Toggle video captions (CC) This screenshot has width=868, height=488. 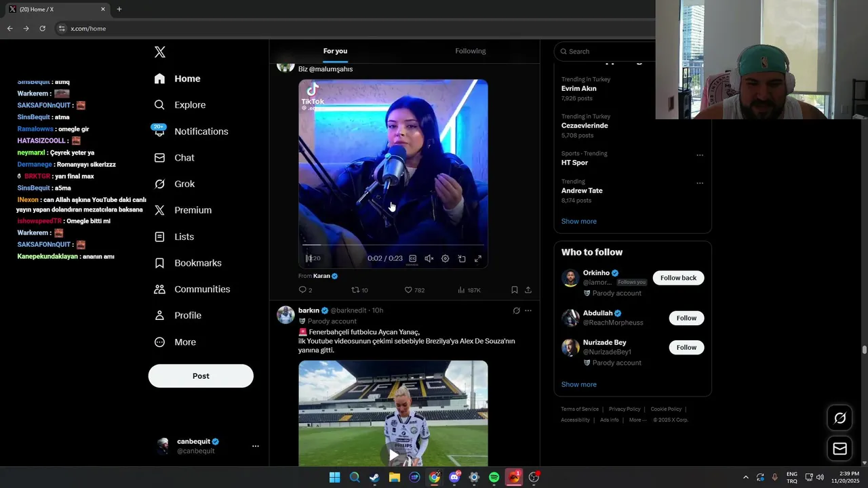pyautogui.click(x=412, y=258)
